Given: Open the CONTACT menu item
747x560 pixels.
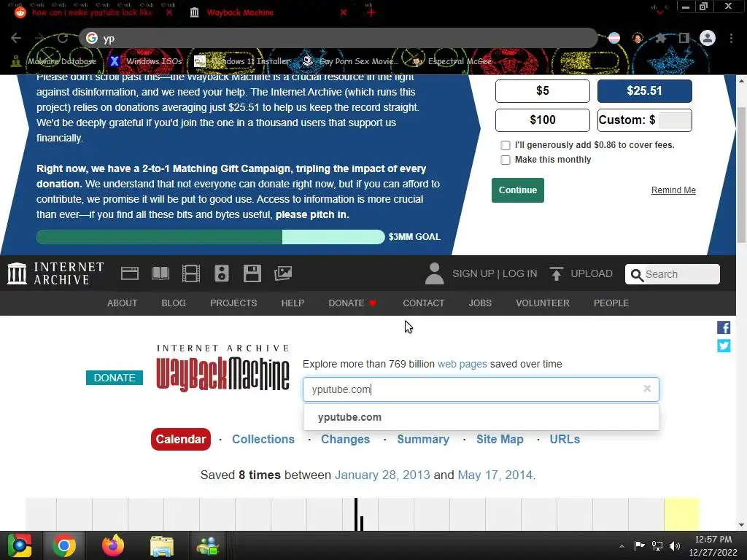Looking at the screenshot, I should pyautogui.click(x=424, y=303).
